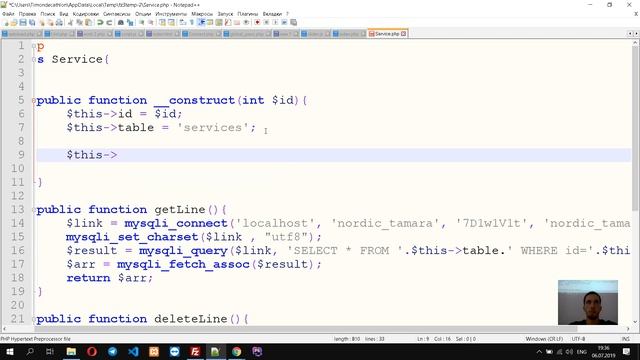Open the notification center icon
The image size is (640, 360).
[627, 351]
